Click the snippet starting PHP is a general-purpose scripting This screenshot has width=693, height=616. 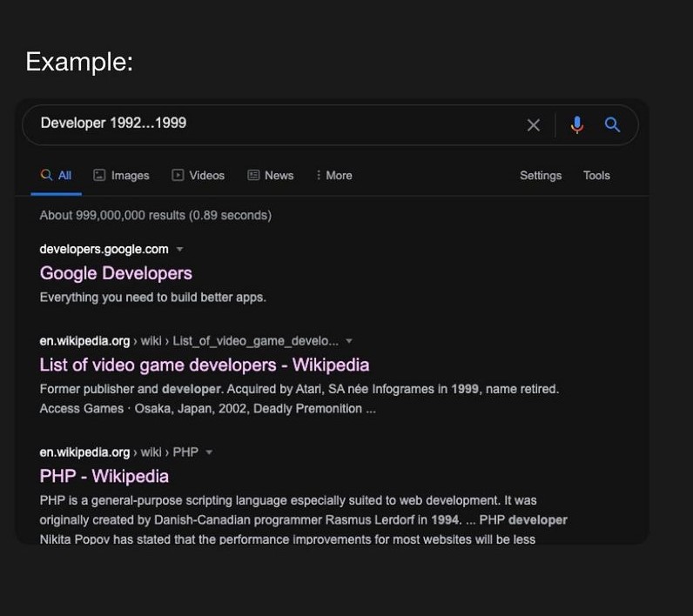pyautogui.click(x=303, y=519)
